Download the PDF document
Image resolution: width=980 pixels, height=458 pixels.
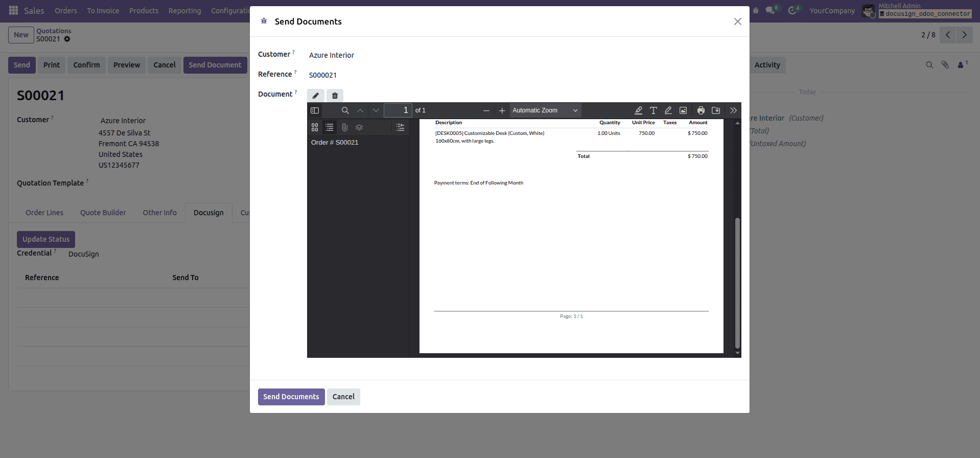tap(716, 110)
